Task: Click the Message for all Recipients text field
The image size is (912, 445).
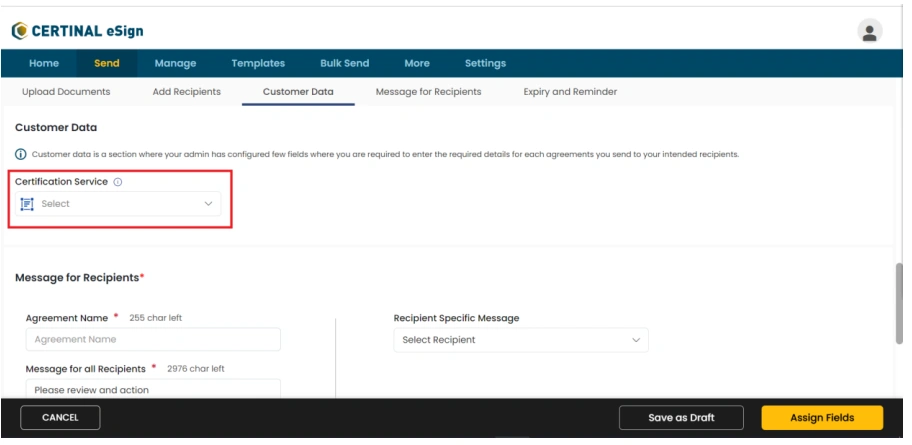Action: point(154,389)
